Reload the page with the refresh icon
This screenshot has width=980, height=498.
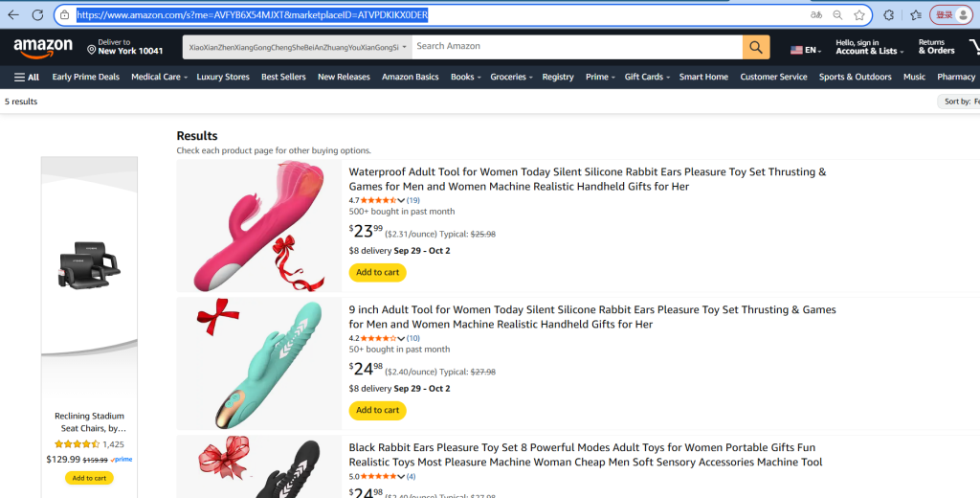click(x=37, y=15)
